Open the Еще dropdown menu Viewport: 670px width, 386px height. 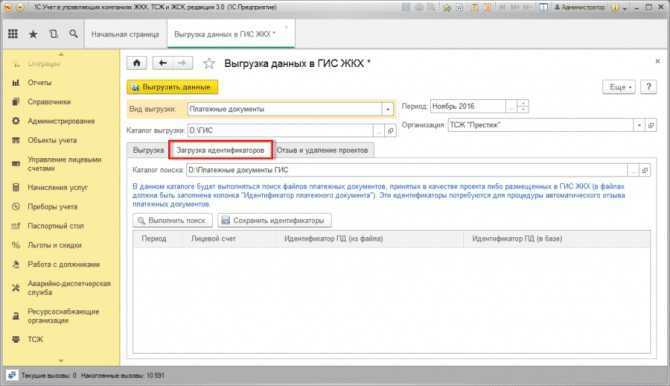[x=619, y=87]
